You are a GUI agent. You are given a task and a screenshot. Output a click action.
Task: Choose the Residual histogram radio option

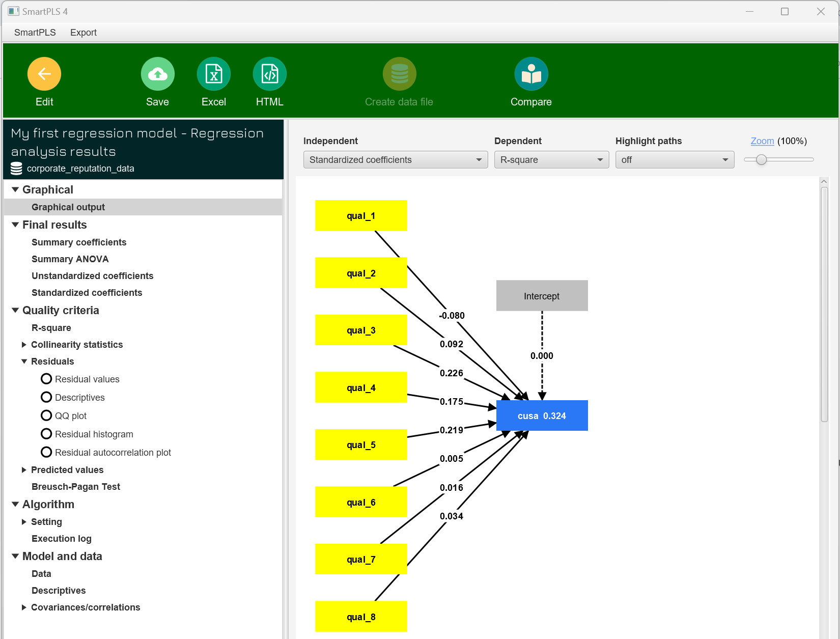[46, 434]
